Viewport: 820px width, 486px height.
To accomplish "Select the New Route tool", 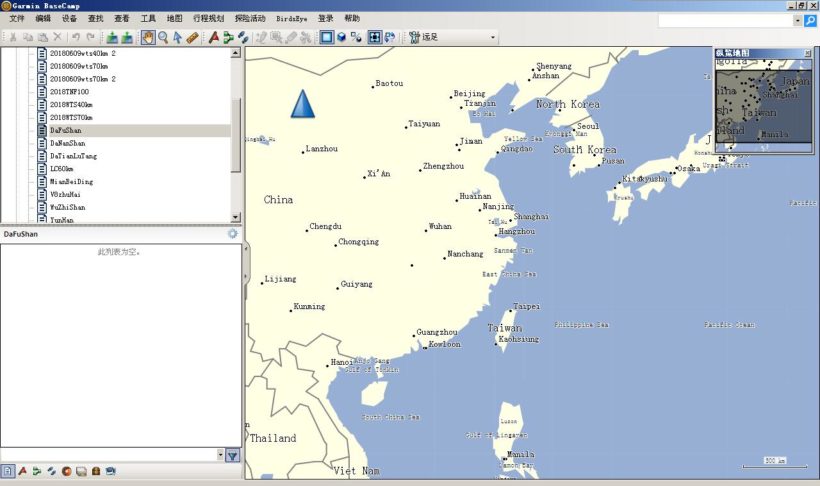I will pos(228,37).
